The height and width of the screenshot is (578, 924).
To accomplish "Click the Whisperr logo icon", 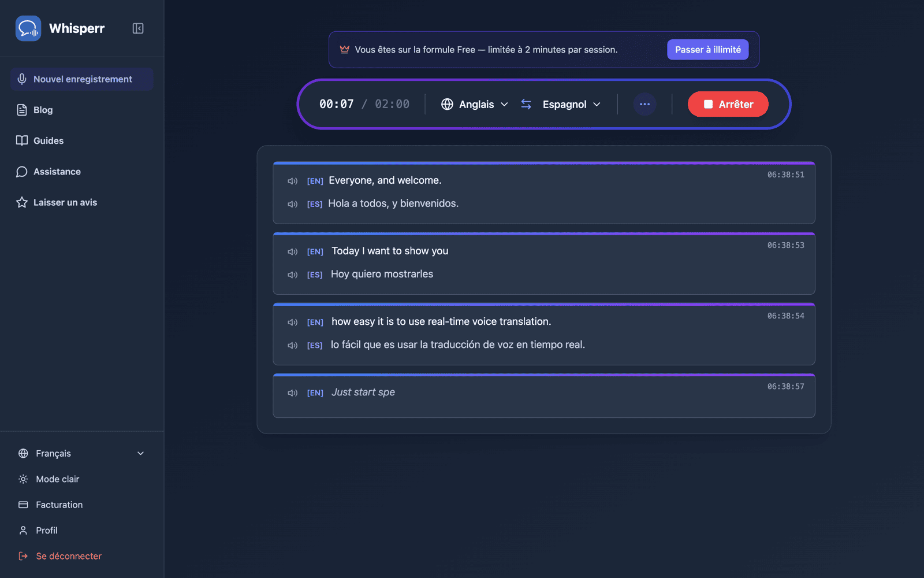I will tap(28, 28).
